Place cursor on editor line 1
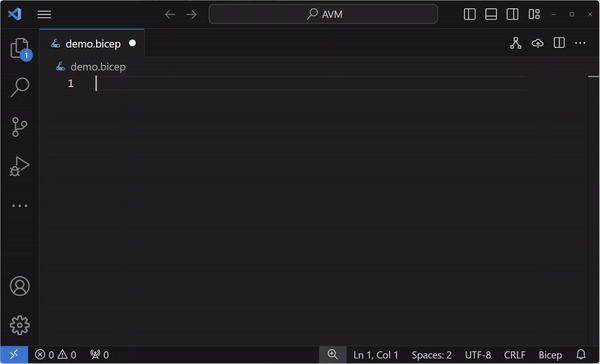This screenshot has width=600, height=364. point(311,83)
